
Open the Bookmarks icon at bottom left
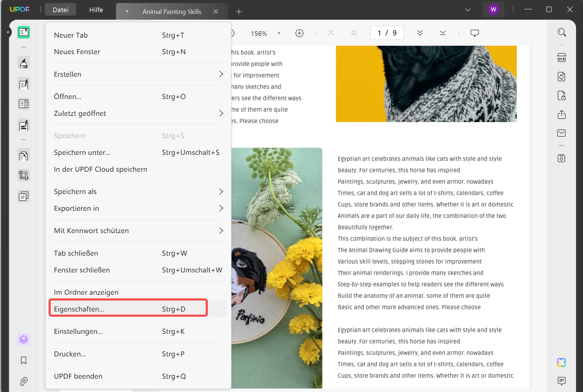click(x=23, y=361)
